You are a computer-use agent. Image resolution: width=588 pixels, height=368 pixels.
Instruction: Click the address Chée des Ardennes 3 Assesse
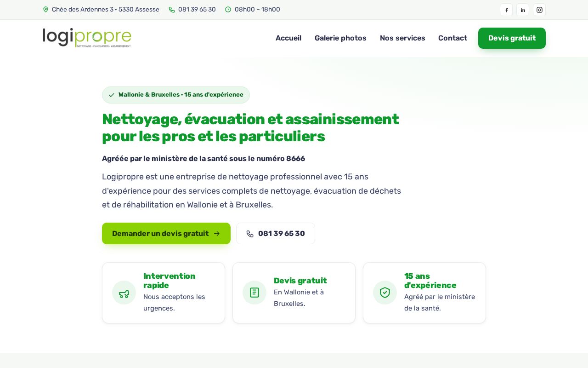point(106,10)
